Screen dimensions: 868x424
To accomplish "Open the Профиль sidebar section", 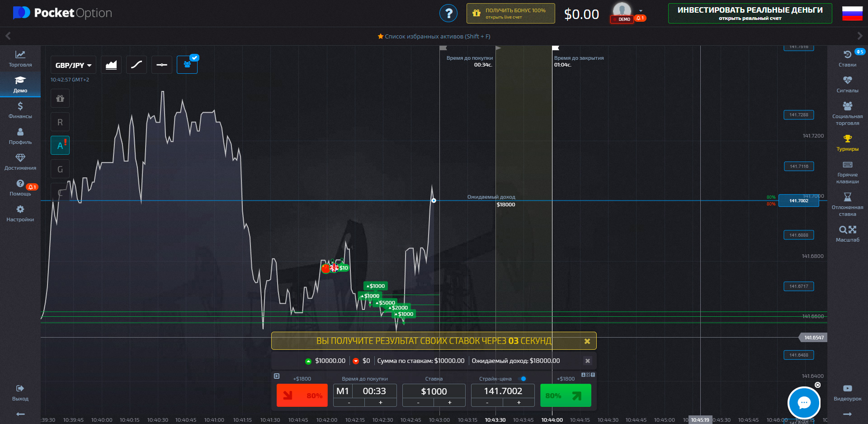I will [20, 136].
